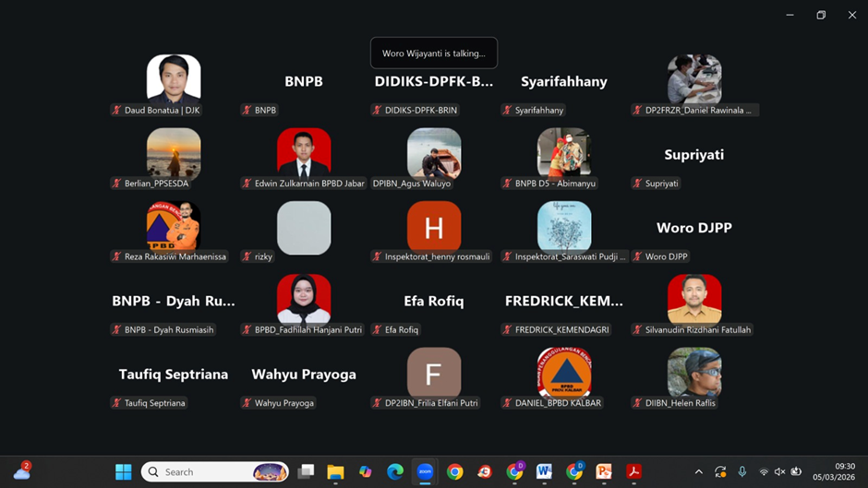Open Microsoft Word from the taskbar

click(x=544, y=471)
